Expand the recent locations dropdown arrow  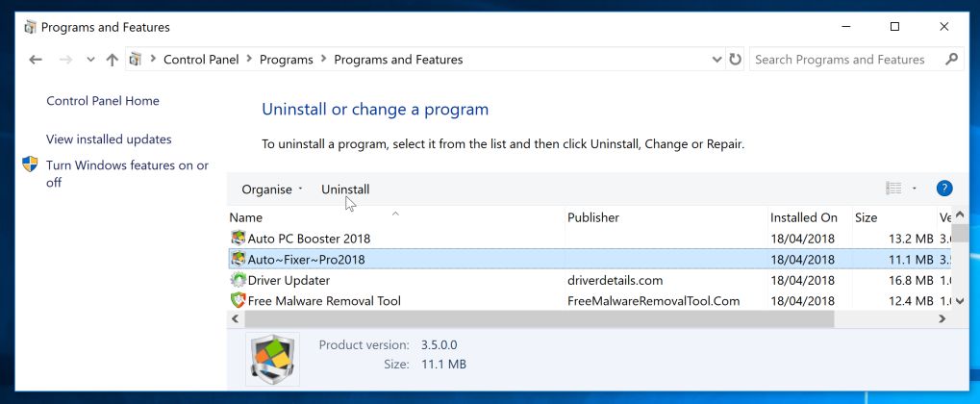[90, 60]
